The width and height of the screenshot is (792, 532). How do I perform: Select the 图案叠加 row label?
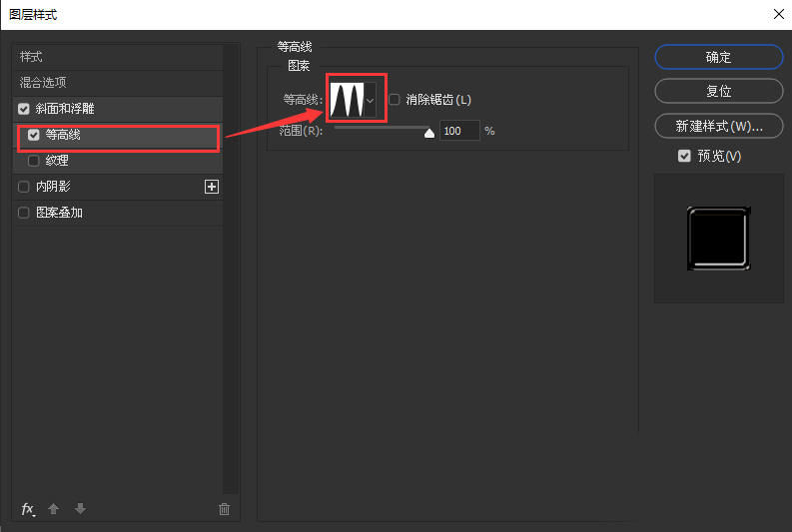[59, 213]
